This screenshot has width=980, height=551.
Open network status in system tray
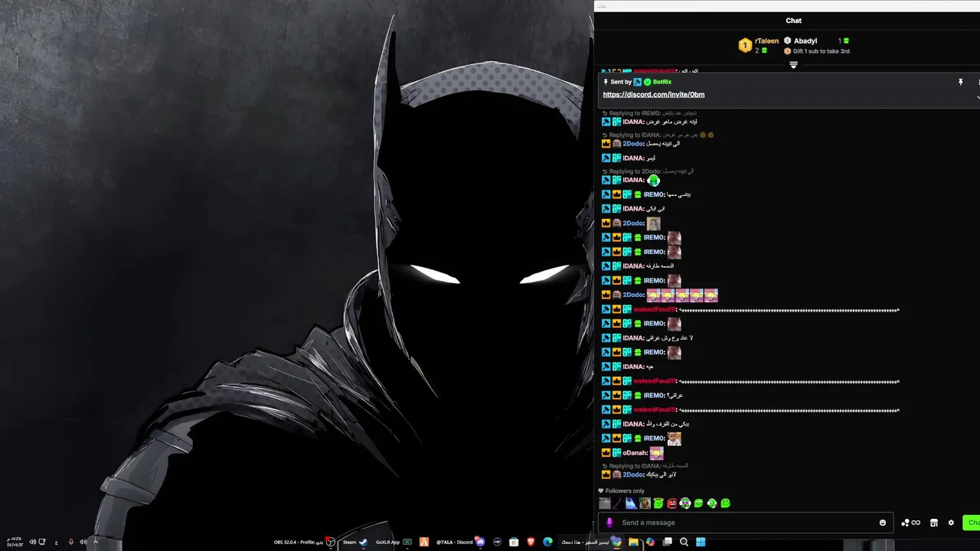coord(42,542)
